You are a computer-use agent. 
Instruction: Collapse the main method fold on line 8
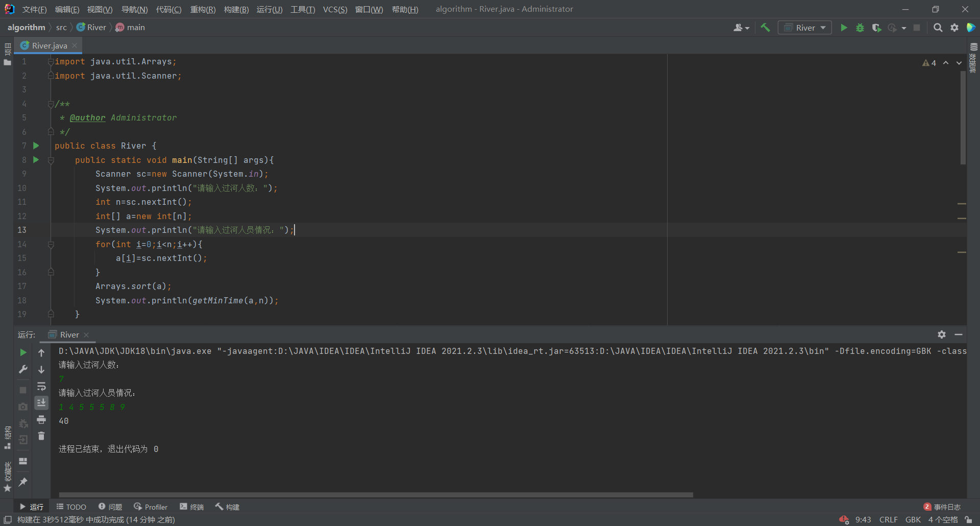51,160
